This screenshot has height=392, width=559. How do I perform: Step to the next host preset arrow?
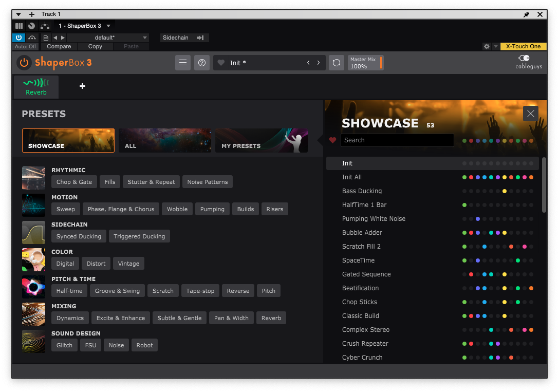[63, 38]
